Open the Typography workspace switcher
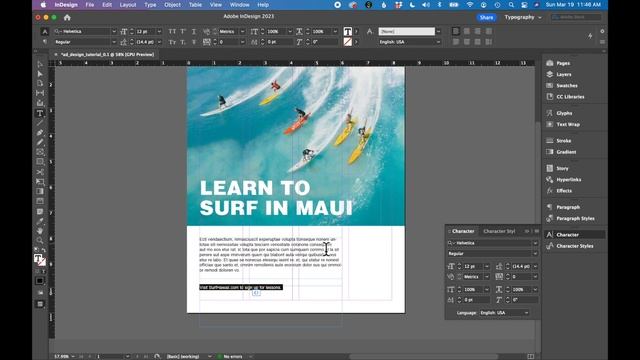Image resolution: width=640 pixels, height=360 pixels. [x=523, y=17]
